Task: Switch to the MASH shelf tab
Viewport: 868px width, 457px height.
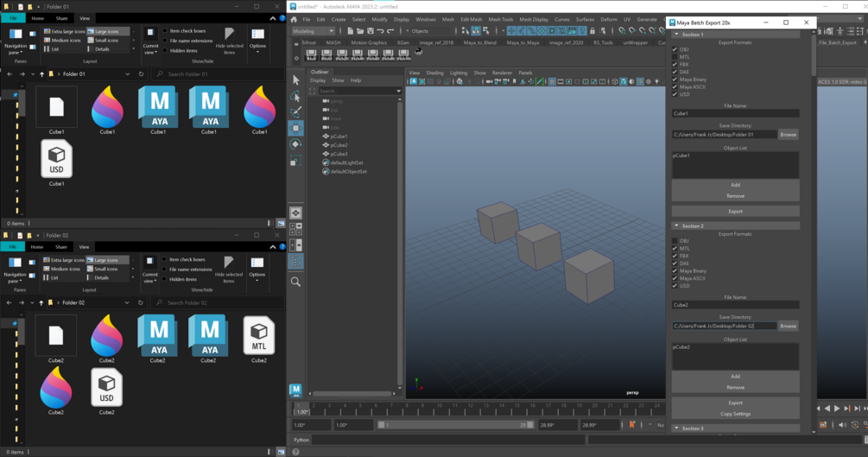Action: [333, 42]
